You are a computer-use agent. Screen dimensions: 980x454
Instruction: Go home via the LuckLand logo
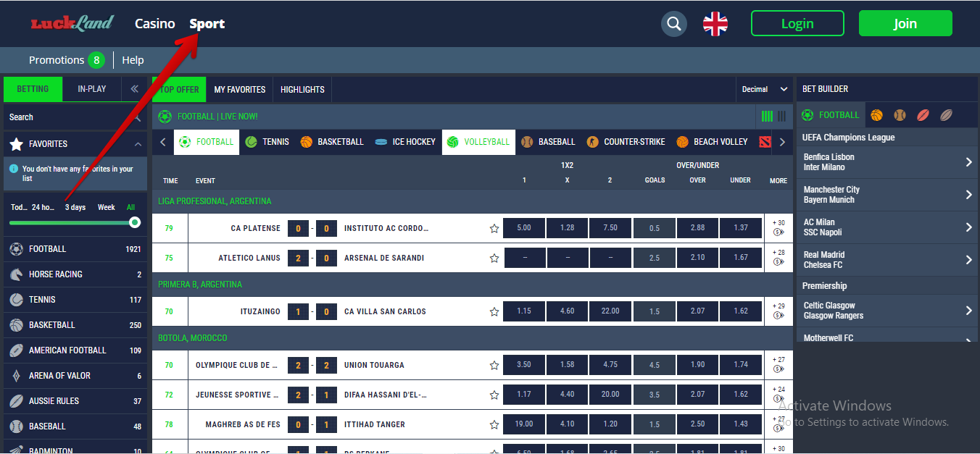coord(72,23)
